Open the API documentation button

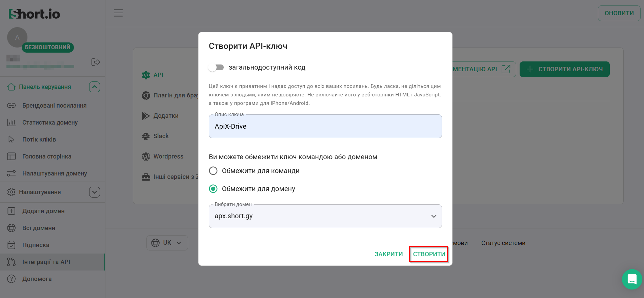pyautogui.click(x=484, y=69)
